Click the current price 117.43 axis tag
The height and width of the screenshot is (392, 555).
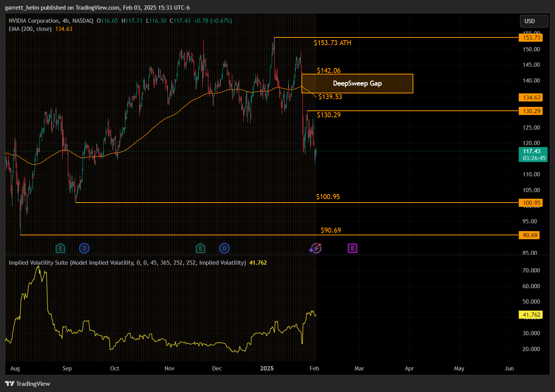[533, 155]
